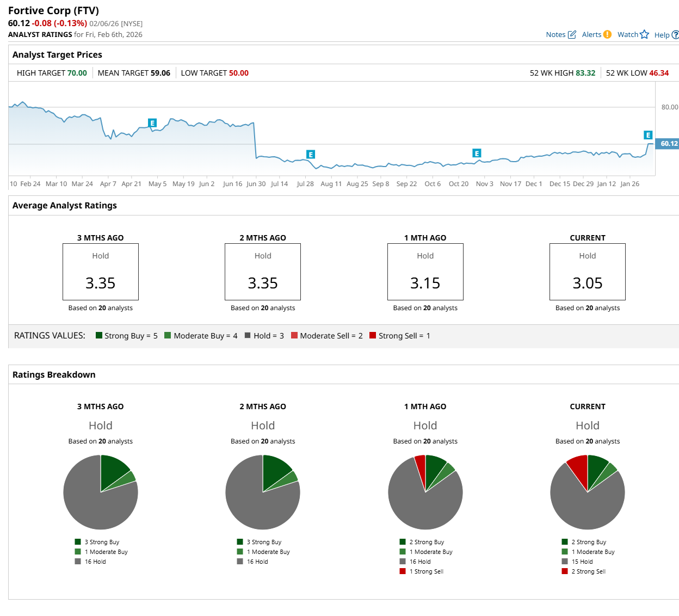
Task: Click the Watch star icon
Action: click(645, 34)
